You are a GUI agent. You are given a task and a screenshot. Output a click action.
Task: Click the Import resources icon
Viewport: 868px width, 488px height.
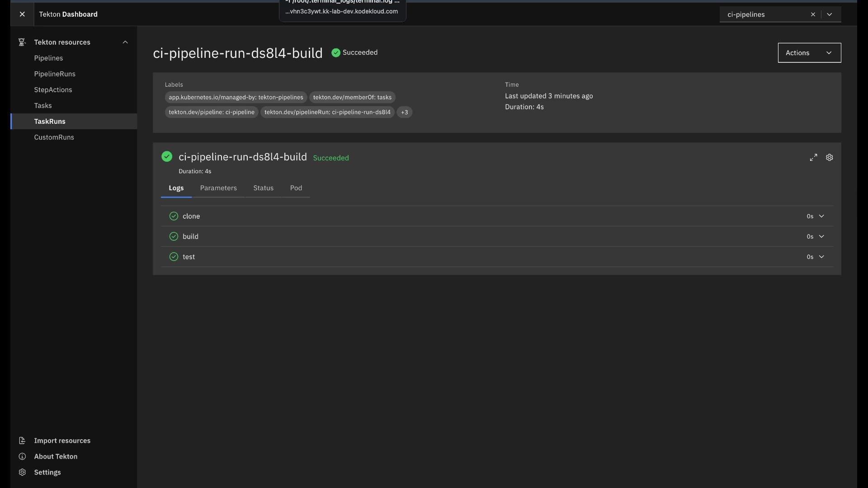coord(22,441)
